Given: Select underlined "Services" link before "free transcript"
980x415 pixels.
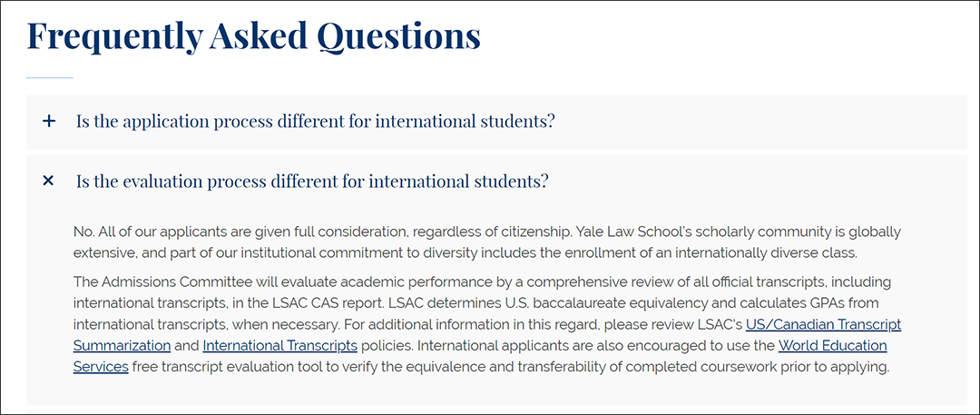Looking at the screenshot, I should 101,367.
